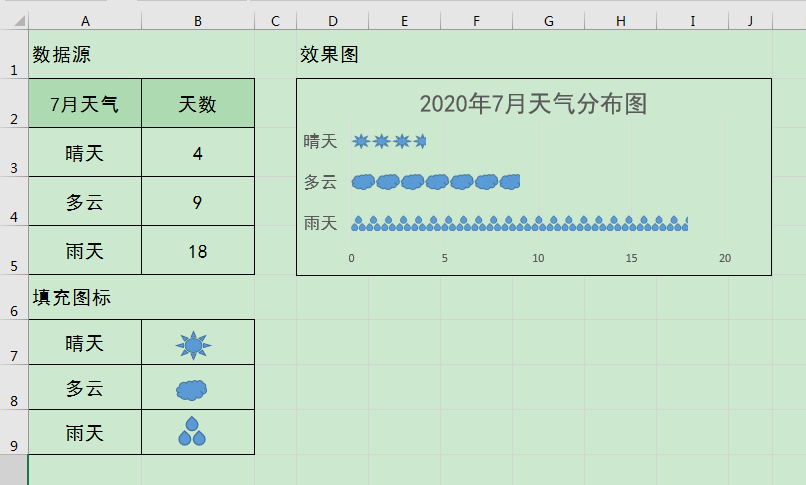The height and width of the screenshot is (485, 806).
Task: Click 晴天 cell in the data table
Action: (85, 152)
